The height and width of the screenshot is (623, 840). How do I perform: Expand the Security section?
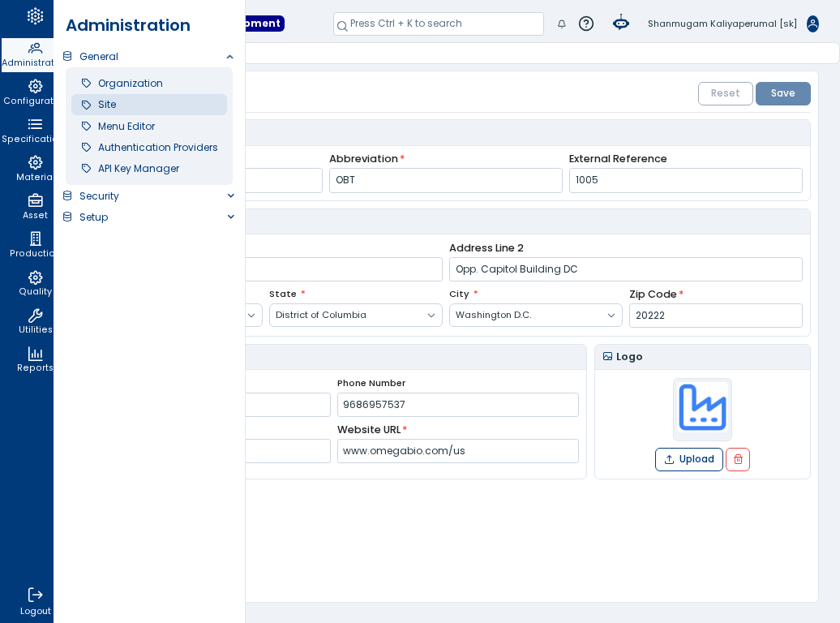click(231, 195)
